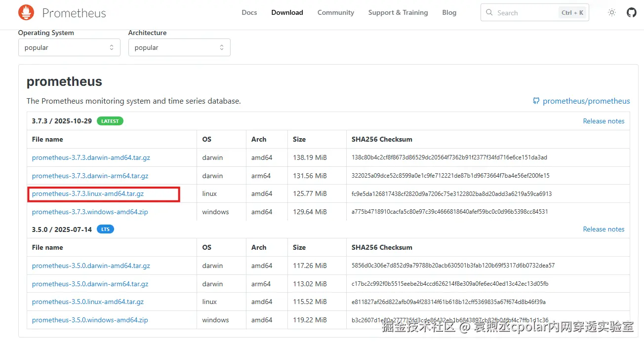Click checksum starting with fc9e5da126817438

coord(451,193)
